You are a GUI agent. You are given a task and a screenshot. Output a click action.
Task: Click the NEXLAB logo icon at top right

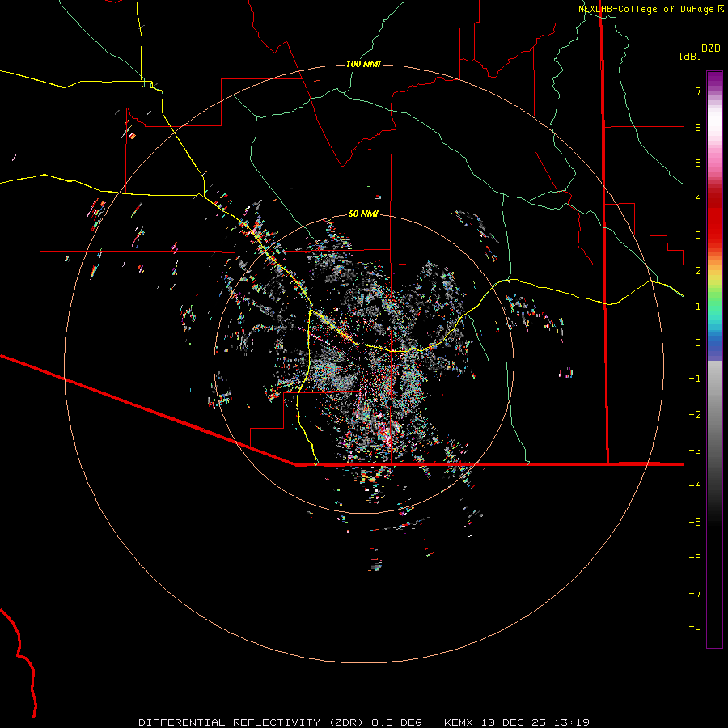point(721,9)
